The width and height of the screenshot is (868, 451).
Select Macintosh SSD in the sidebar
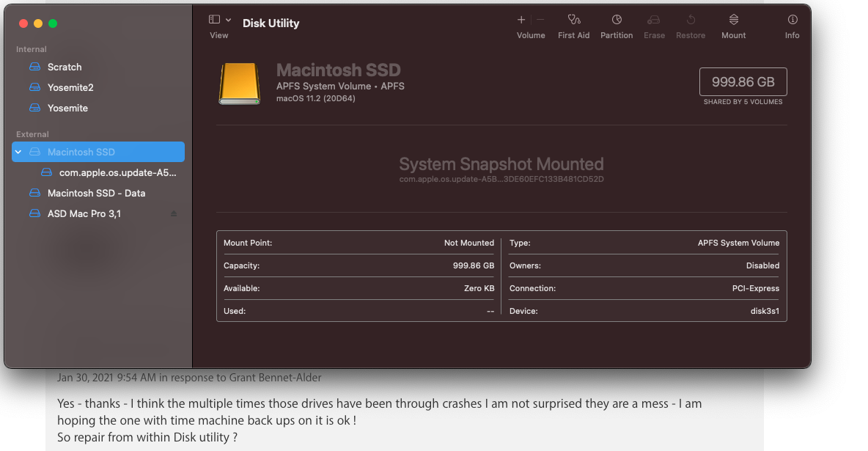[x=98, y=152]
